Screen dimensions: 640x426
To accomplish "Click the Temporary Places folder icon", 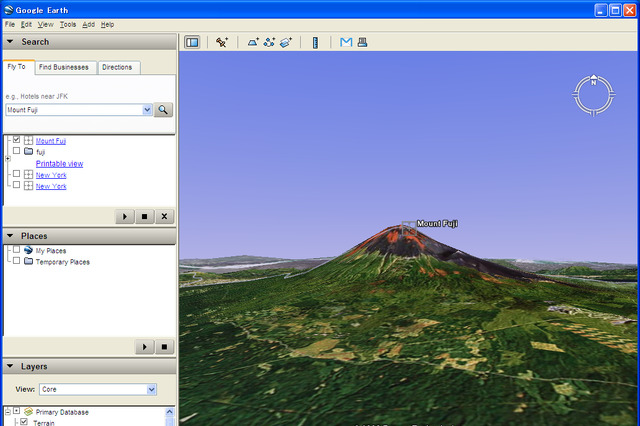I will (28, 261).
